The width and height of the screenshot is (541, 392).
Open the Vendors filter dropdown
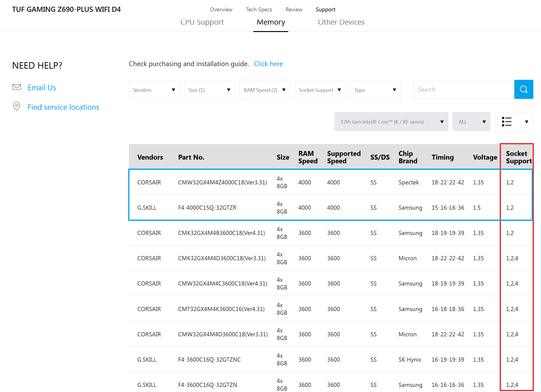(154, 90)
